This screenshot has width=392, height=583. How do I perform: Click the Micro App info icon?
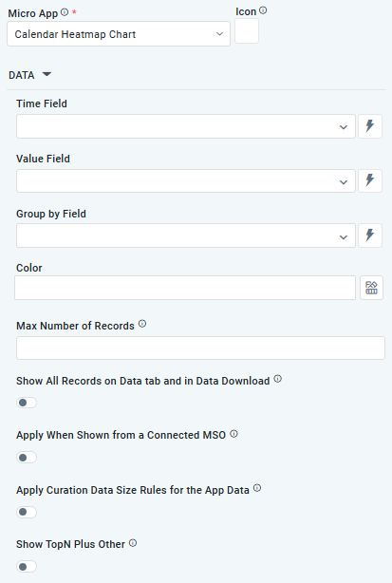tap(65, 12)
